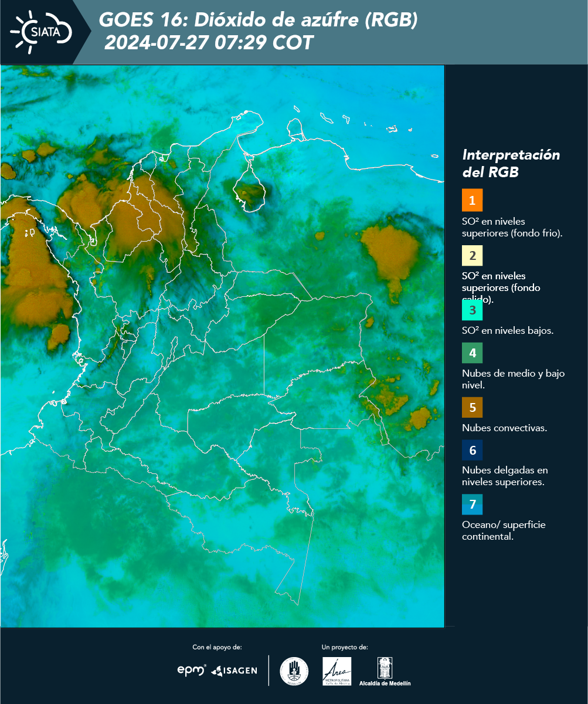
Task: Select the dark blue legend swatch numbered 6
Action: pos(472,451)
